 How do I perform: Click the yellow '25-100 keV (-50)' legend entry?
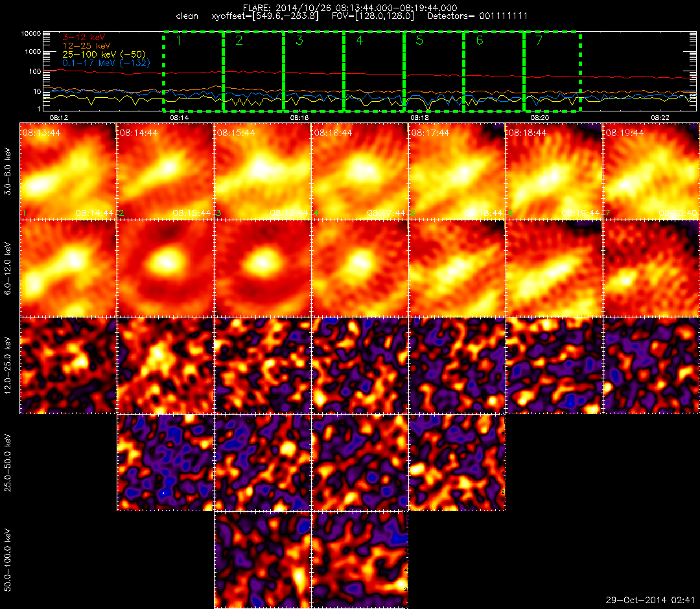pyautogui.click(x=104, y=54)
